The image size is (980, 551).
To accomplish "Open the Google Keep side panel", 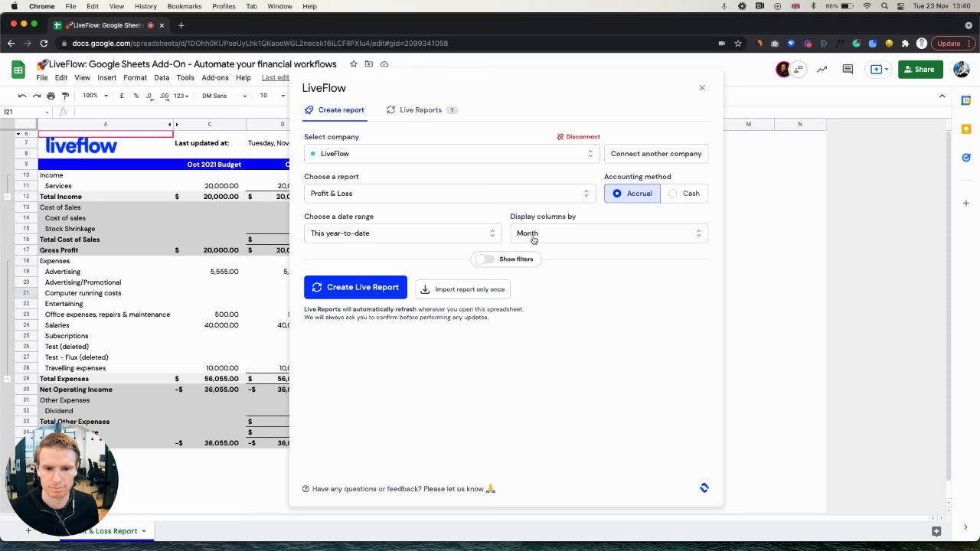I will tap(966, 129).
